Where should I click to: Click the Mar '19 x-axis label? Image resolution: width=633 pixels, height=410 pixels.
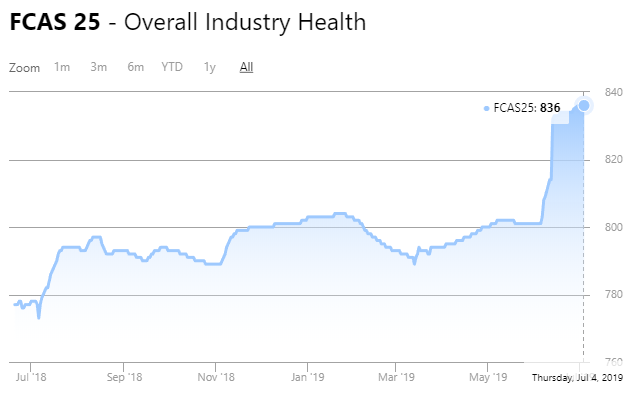click(x=396, y=378)
